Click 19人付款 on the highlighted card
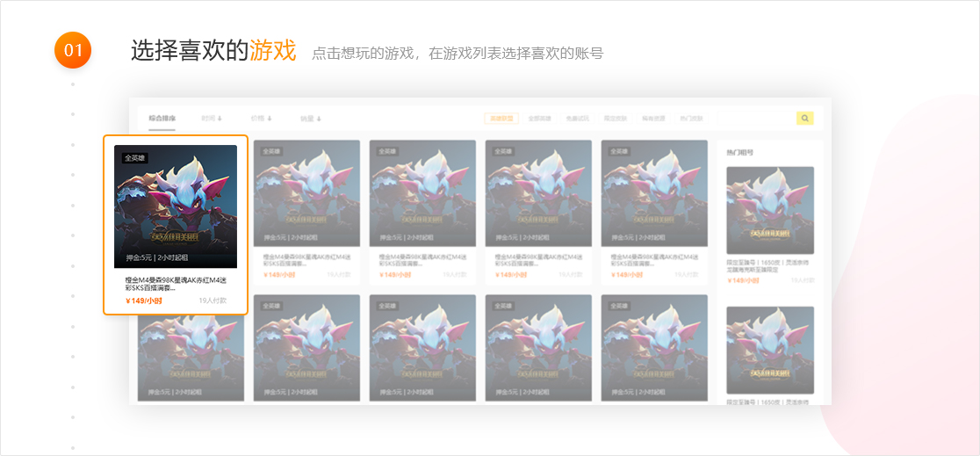This screenshot has height=456, width=980. click(x=213, y=300)
